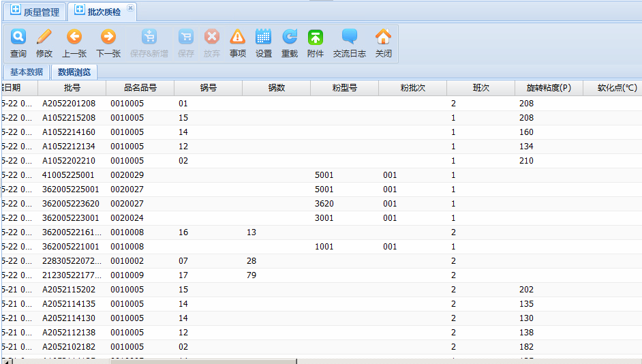Open 附件 attachments icon
This screenshot has height=364, width=642.
(x=316, y=37)
